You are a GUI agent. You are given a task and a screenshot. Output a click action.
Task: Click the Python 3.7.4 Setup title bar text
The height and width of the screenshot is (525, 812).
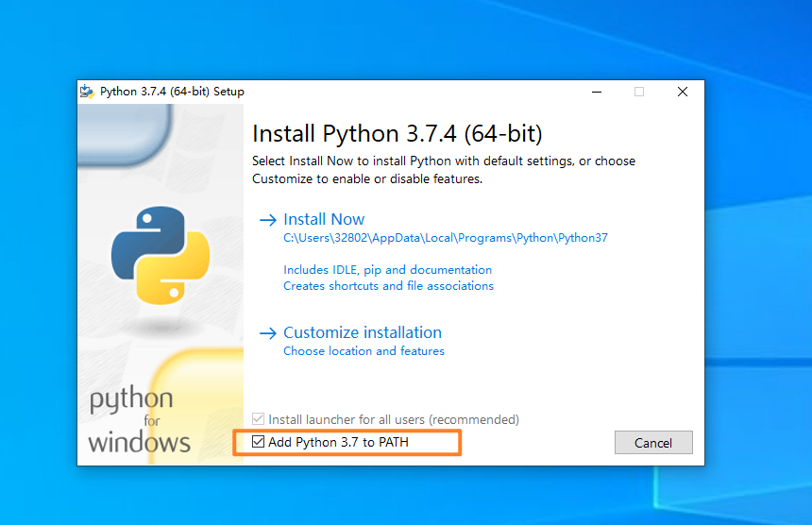pos(172,92)
